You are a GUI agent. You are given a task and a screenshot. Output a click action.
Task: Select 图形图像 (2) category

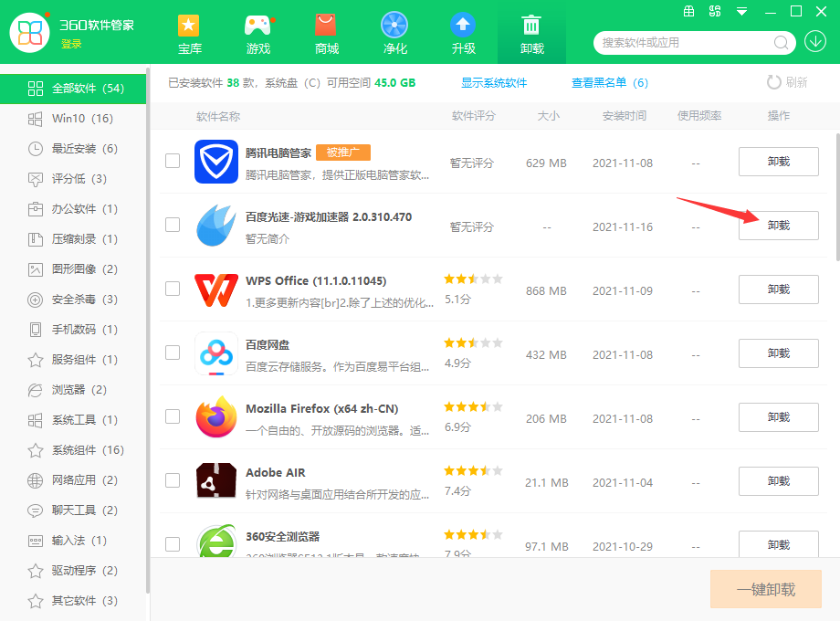coord(73,269)
